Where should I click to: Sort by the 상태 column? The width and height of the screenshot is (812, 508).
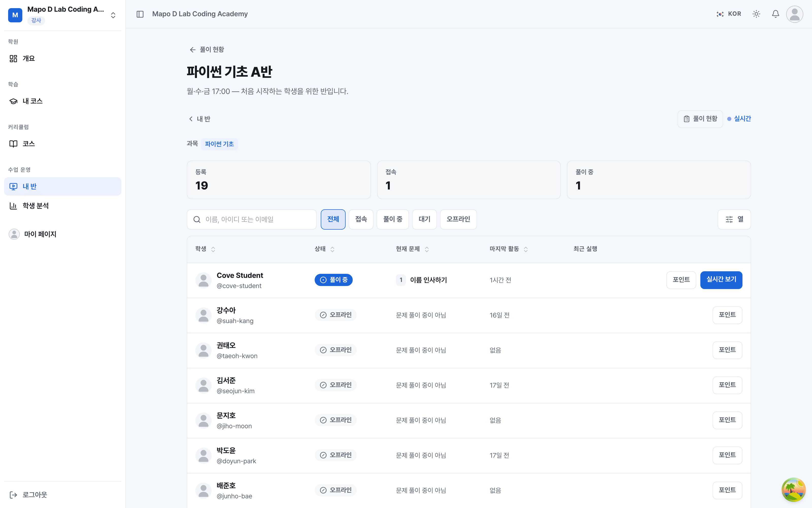point(325,249)
